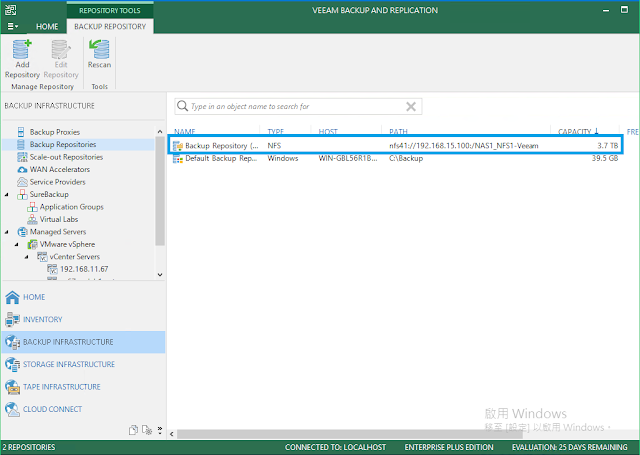Select vCenter server 192.168.11.67
Image resolution: width=640 pixels, height=455 pixels.
pos(84,269)
